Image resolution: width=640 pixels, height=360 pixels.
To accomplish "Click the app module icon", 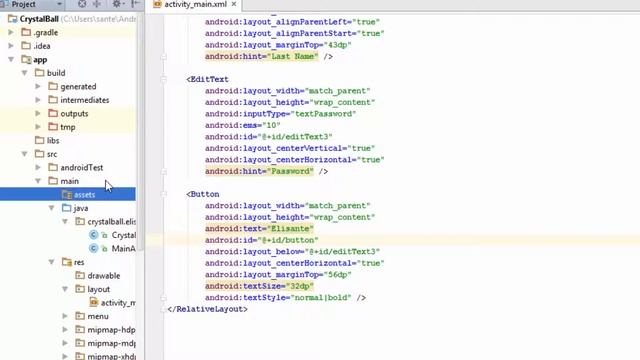I will tap(26, 60).
